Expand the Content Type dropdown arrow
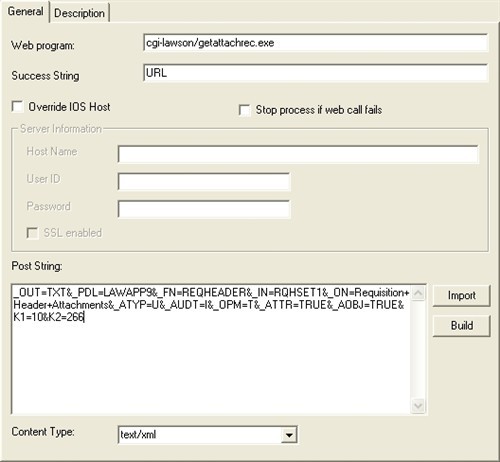The width and height of the screenshot is (500, 462). pyautogui.click(x=289, y=435)
